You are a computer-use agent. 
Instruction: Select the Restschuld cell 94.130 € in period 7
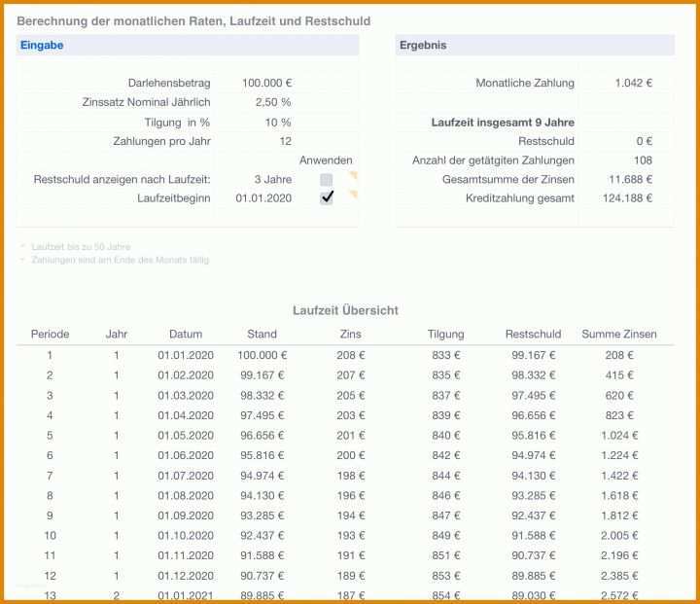pos(534,476)
